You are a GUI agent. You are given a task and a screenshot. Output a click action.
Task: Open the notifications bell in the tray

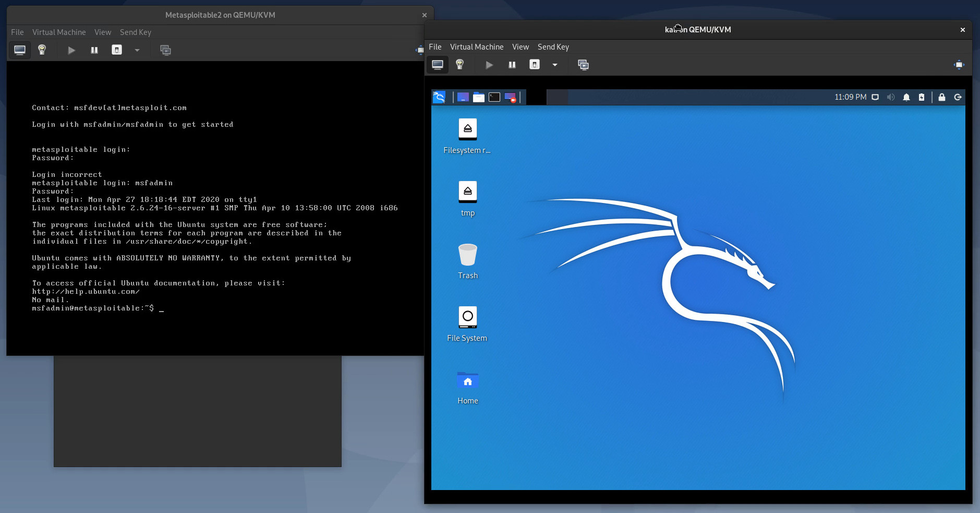906,97
